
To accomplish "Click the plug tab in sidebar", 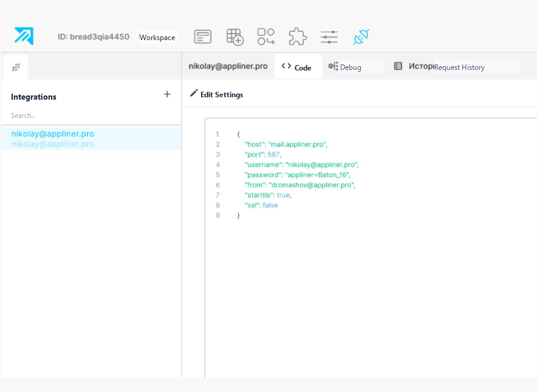I will (x=16, y=67).
